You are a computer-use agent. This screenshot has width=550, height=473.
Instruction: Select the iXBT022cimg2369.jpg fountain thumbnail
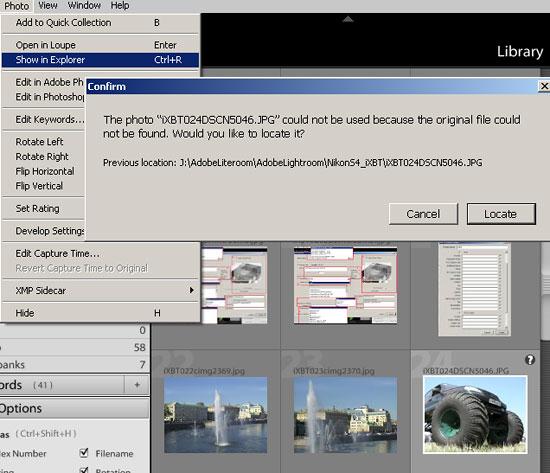215,415
